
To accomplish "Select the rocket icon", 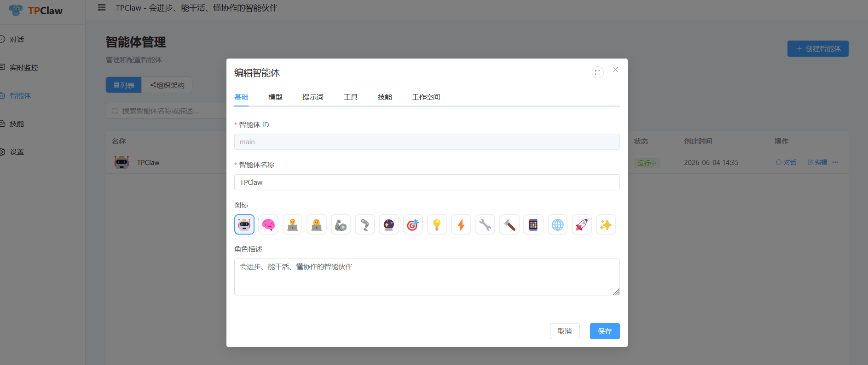I will [x=582, y=224].
